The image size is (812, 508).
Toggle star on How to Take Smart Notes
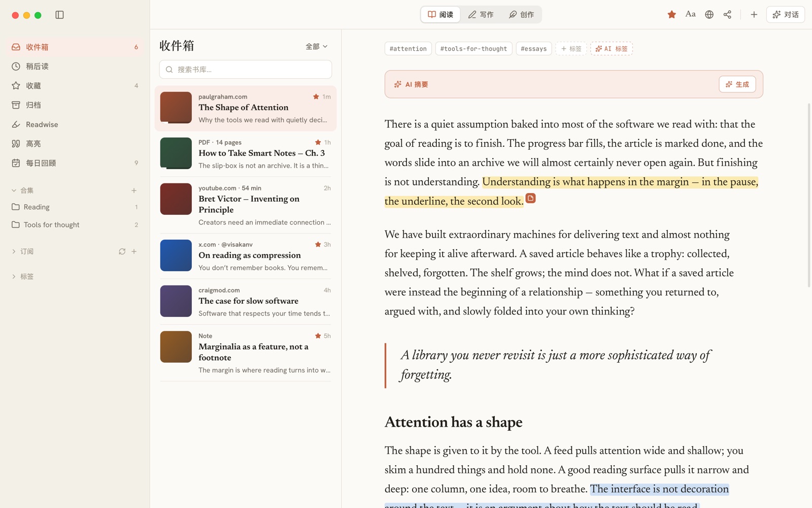tap(318, 142)
